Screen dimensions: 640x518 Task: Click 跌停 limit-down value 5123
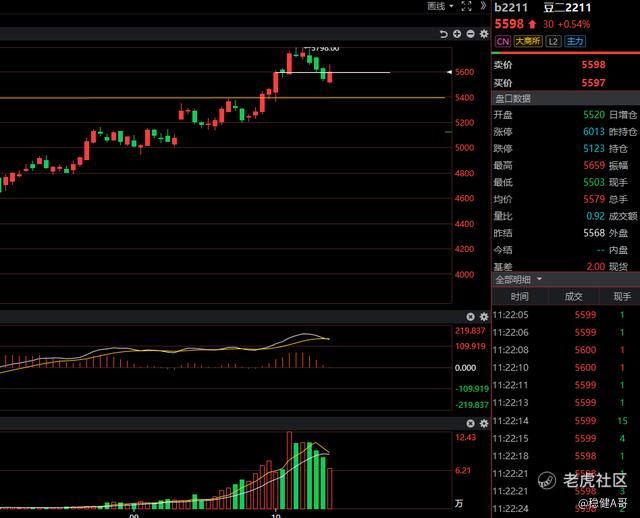(x=593, y=149)
